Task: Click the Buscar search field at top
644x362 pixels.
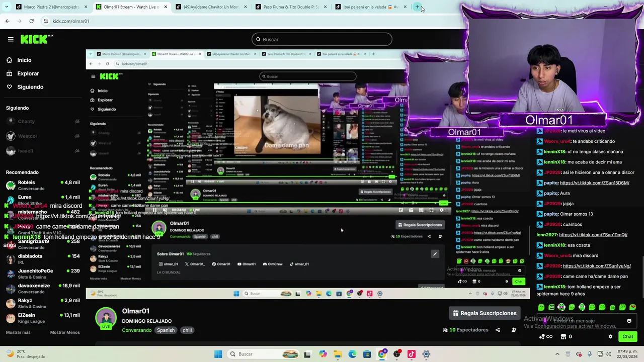Action: (322, 39)
